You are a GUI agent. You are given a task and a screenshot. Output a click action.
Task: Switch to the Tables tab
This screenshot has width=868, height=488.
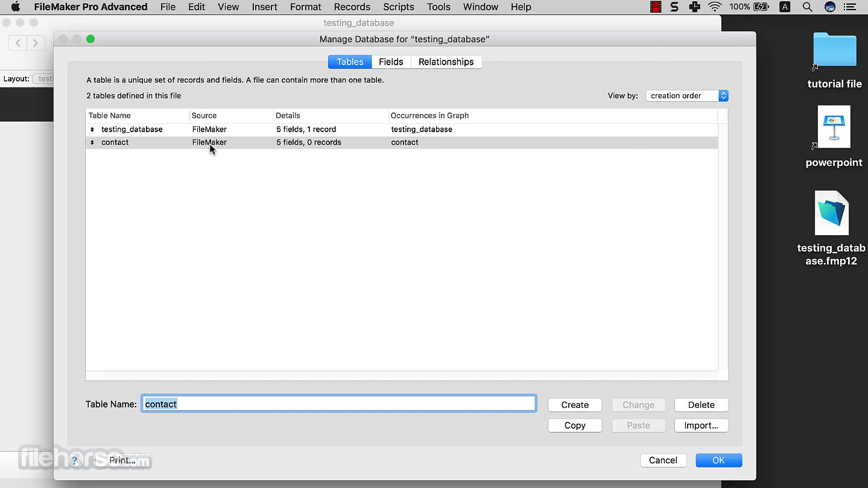pos(350,62)
